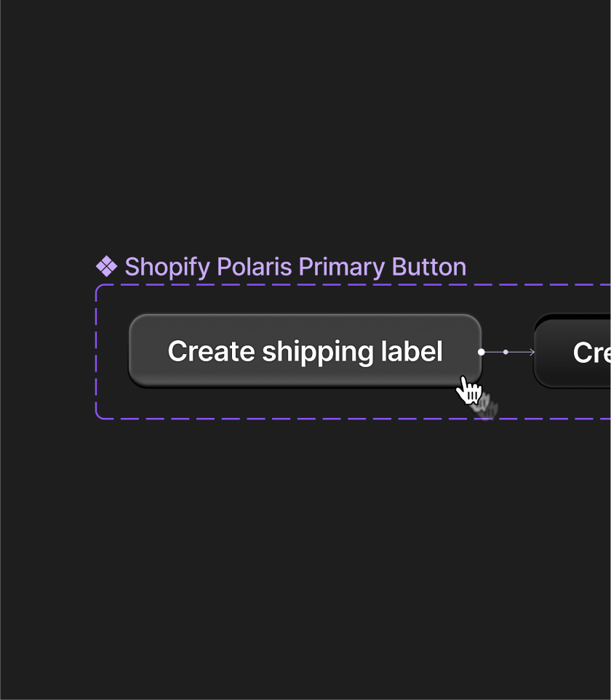Click the midpoint dot on the connector
The height and width of the screenshot is (700, 611).
tap(506, 352)
